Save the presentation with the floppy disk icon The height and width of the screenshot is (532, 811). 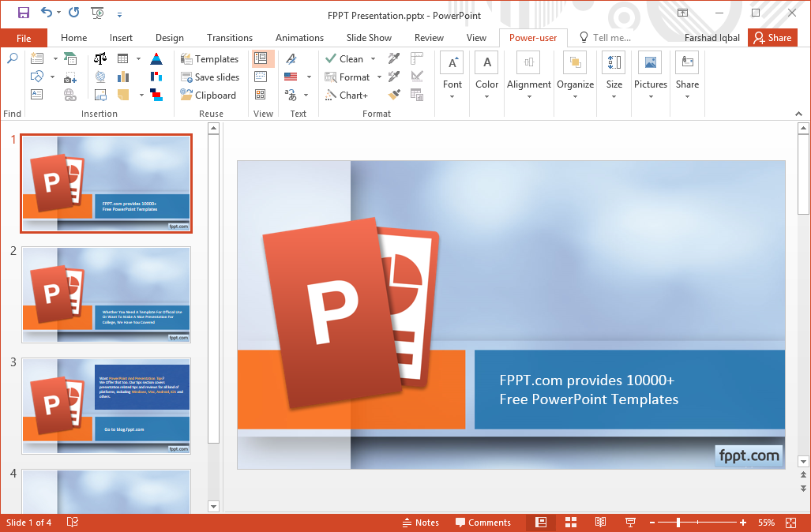23,13
